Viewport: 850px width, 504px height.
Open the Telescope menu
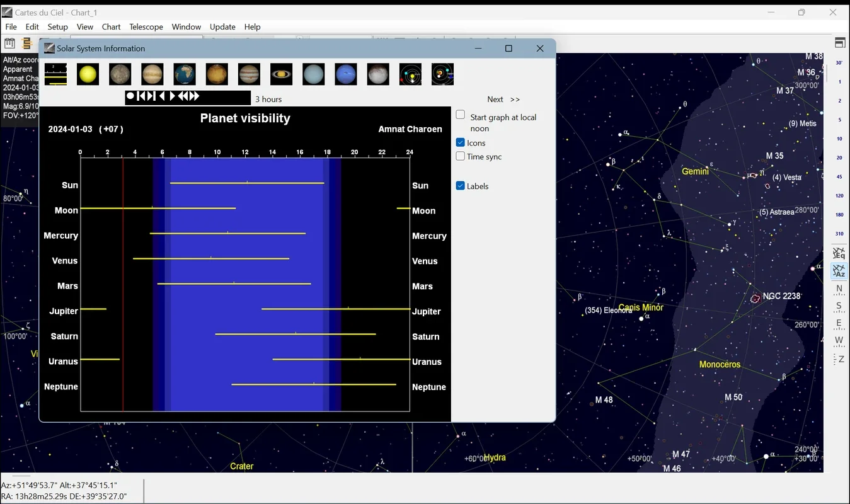point(146,26)
